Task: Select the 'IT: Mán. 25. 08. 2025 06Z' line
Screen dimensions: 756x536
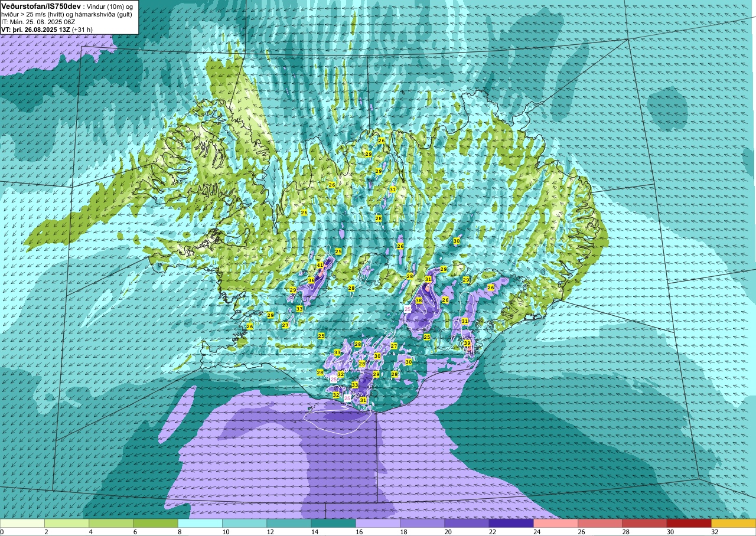Action: point(38,22)
